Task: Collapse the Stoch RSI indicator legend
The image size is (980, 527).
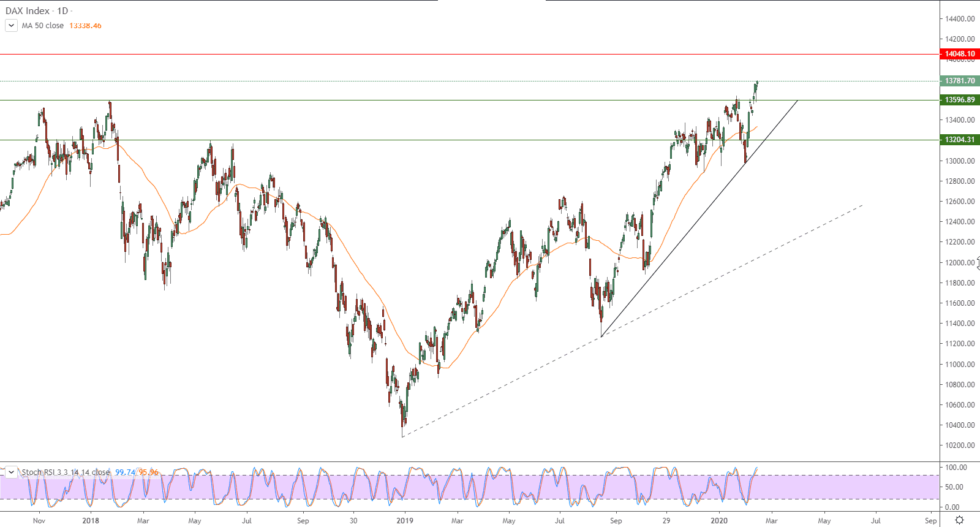Action: click(11, 472)
